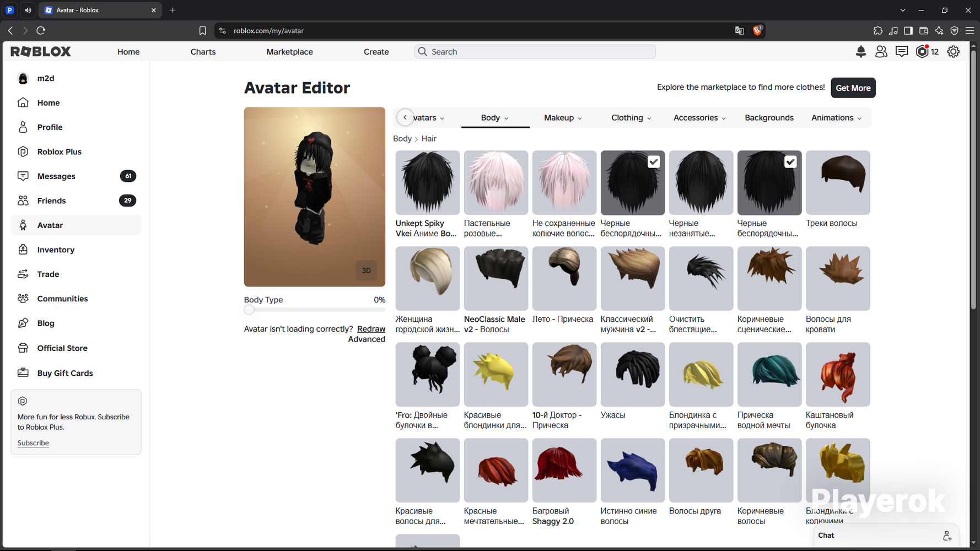980x551 pixels.
Task: Click the search magnifier icon
Action: pyautogui.click(x=423, y=52)
